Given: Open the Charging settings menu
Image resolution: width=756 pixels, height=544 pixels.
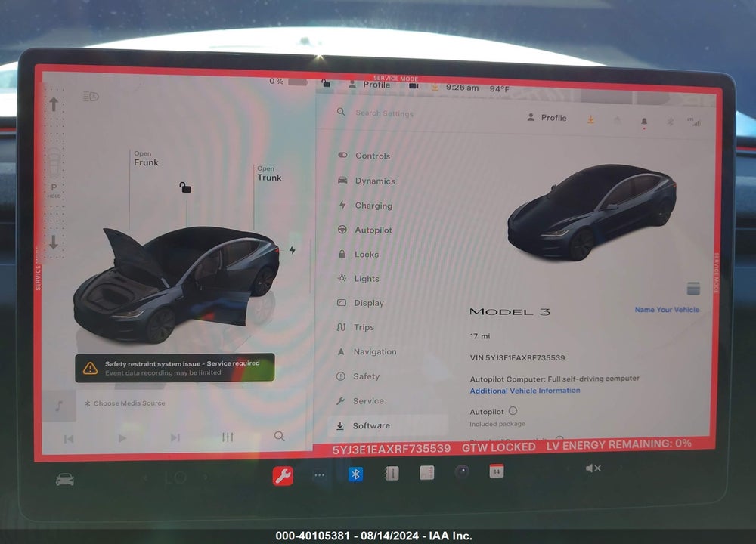Looking at the screenshot, I should pyautogui.click(x=365, y=206).
